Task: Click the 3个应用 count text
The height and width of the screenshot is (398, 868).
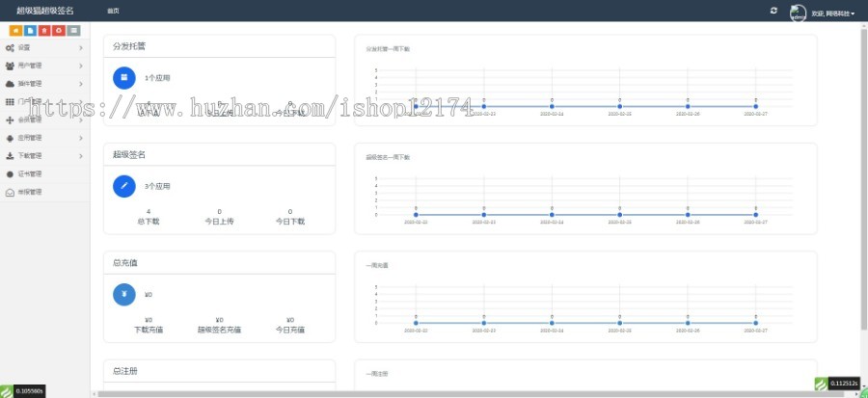Action: pyautogui.click(x=157, y=186)
